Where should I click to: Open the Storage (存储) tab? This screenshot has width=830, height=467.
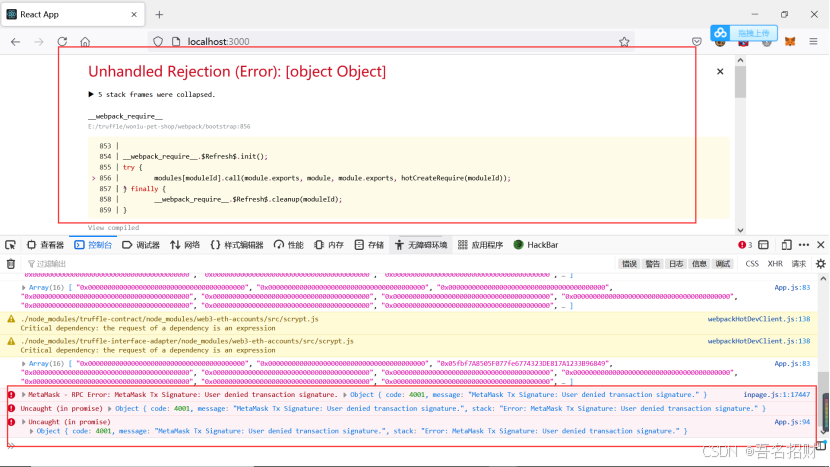click(x=369, y=245)
